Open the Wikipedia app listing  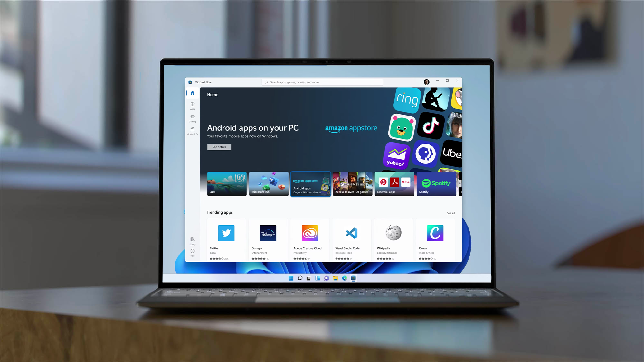[393, 239]
